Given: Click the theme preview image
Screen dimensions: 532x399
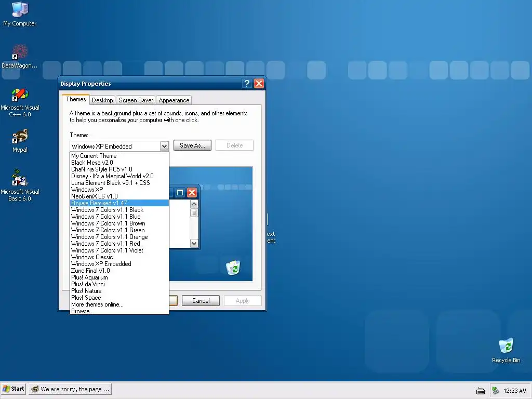Looking at the screenshot, I should [211, 223].
